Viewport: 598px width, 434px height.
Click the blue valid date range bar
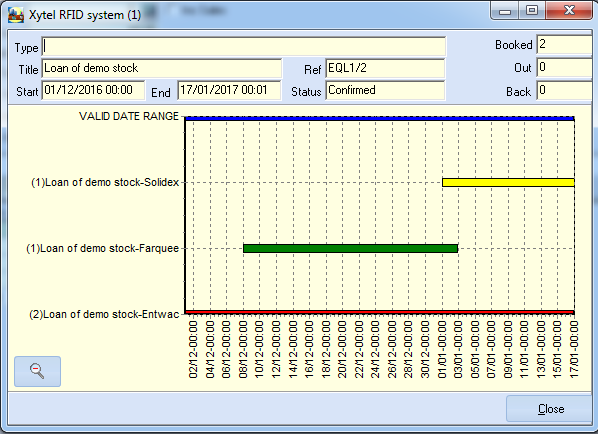coord(380,119)
